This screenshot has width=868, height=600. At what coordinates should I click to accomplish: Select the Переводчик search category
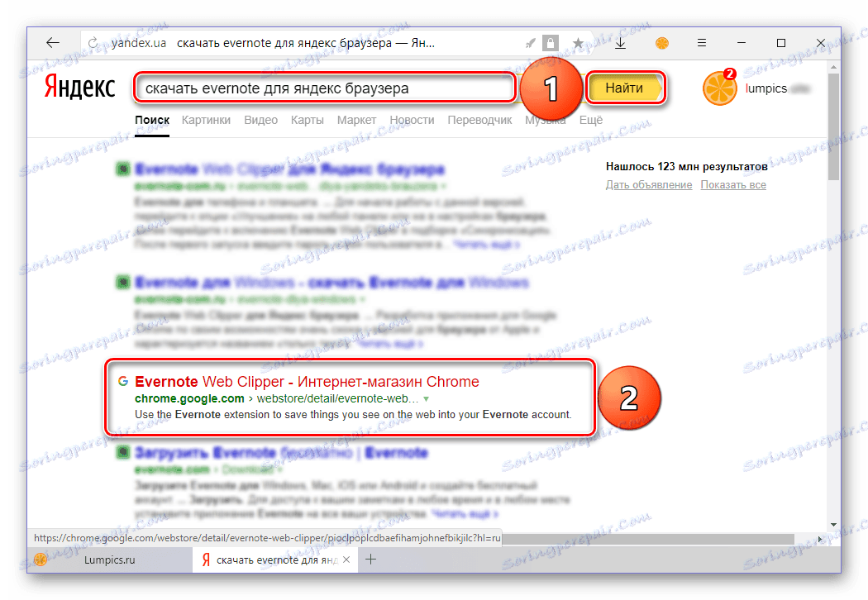point(479,120)
